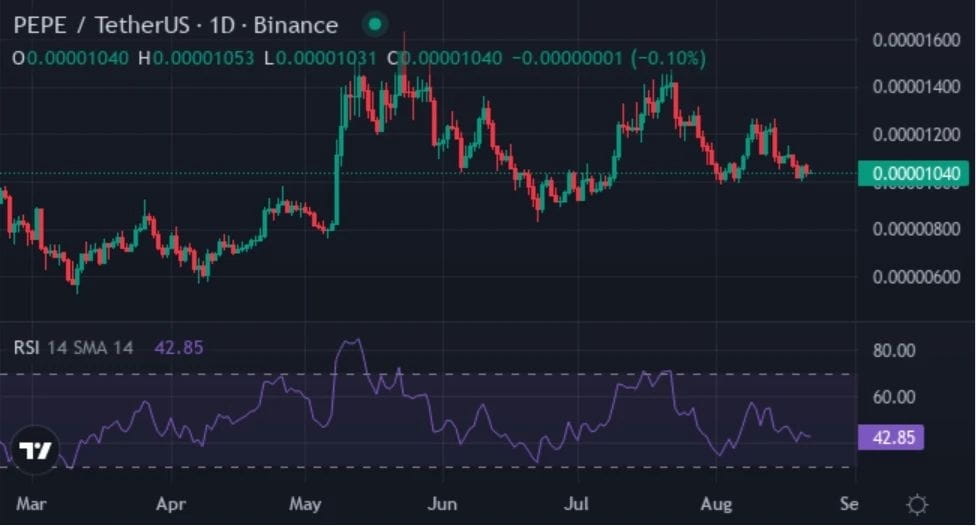Click the Binance exchange label
The image size is (976, 526).
[x=296, y=25]
